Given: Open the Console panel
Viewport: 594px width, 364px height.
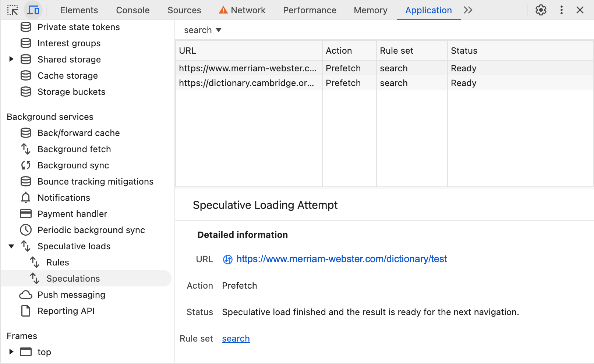Looking at the screenshot, I should point(132,10).
